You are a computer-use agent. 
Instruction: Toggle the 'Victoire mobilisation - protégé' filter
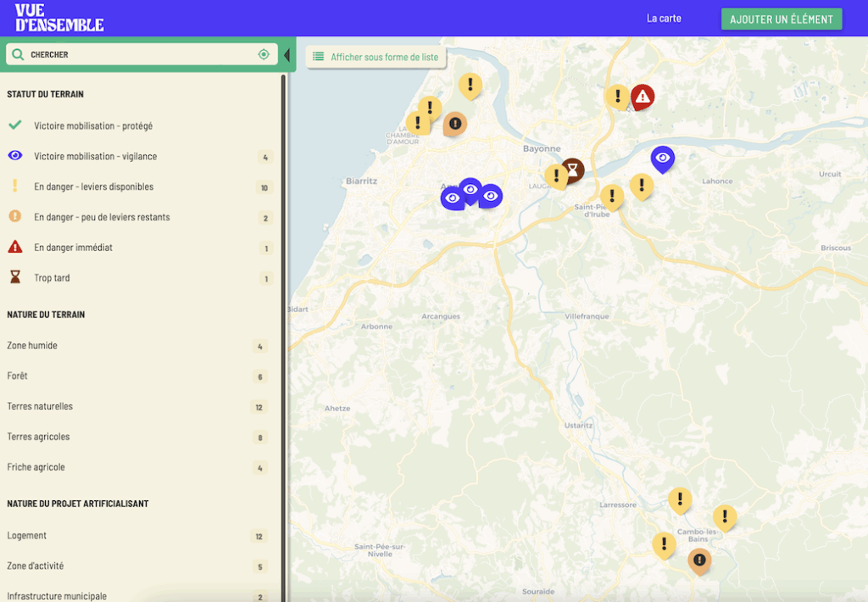pyautogui.click(x=93, y=125)
